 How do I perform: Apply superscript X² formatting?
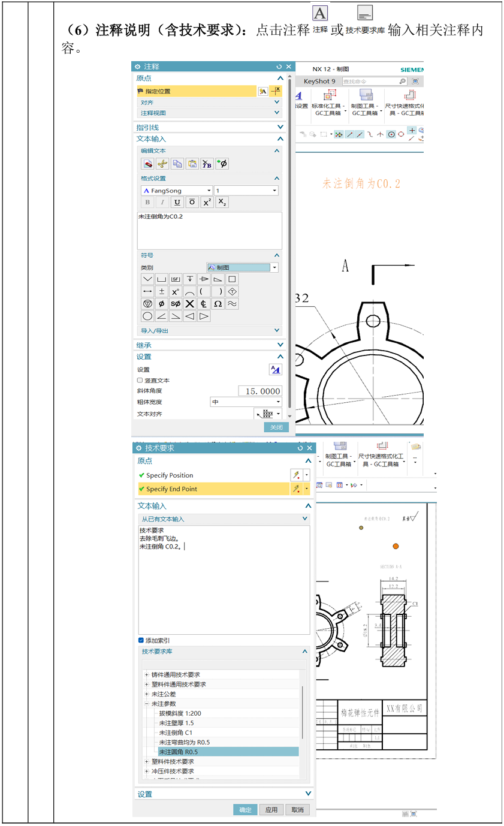pyautogui.click(x=207, y=203)
